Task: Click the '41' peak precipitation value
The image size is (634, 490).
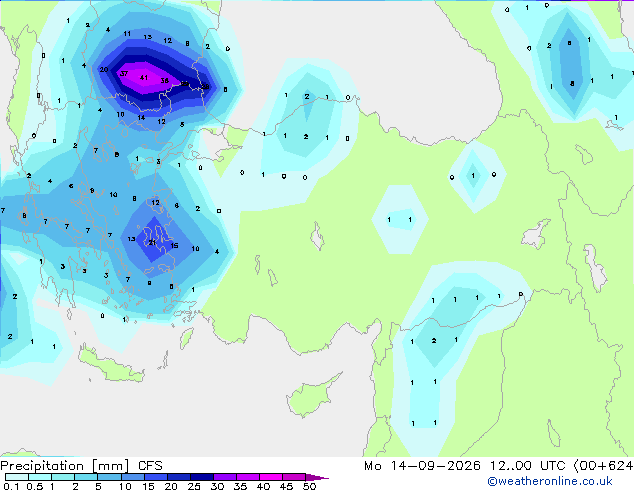Action: [144, 78]
